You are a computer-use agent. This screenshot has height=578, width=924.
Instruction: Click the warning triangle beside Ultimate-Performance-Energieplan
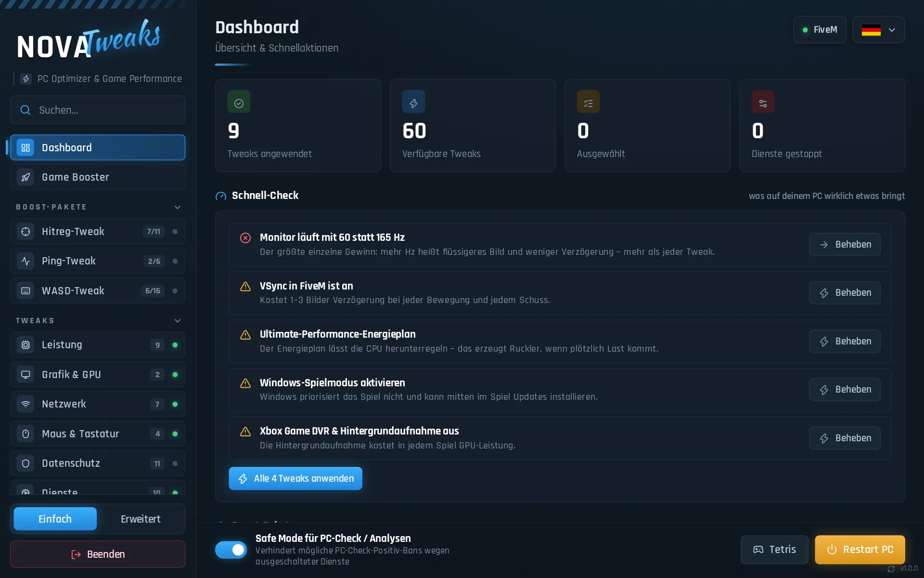tap(245, 334)
